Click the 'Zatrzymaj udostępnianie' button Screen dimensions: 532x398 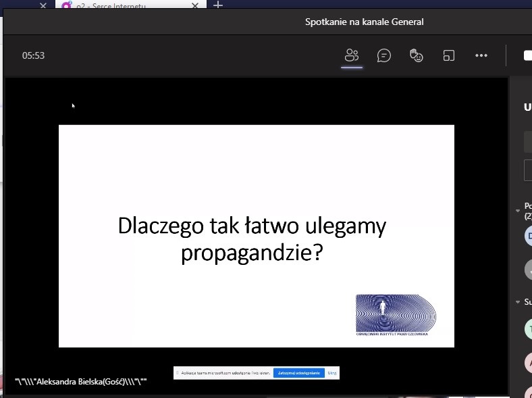298,373
